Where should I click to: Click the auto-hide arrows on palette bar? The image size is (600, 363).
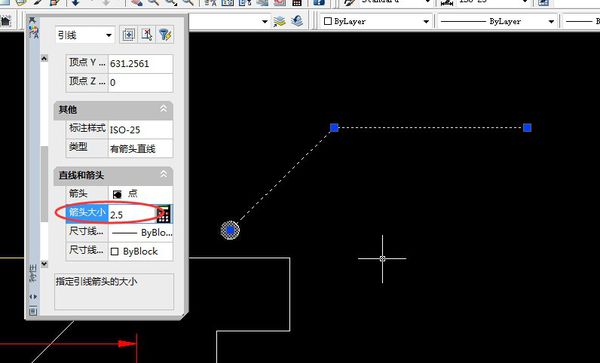click(33, 296)
